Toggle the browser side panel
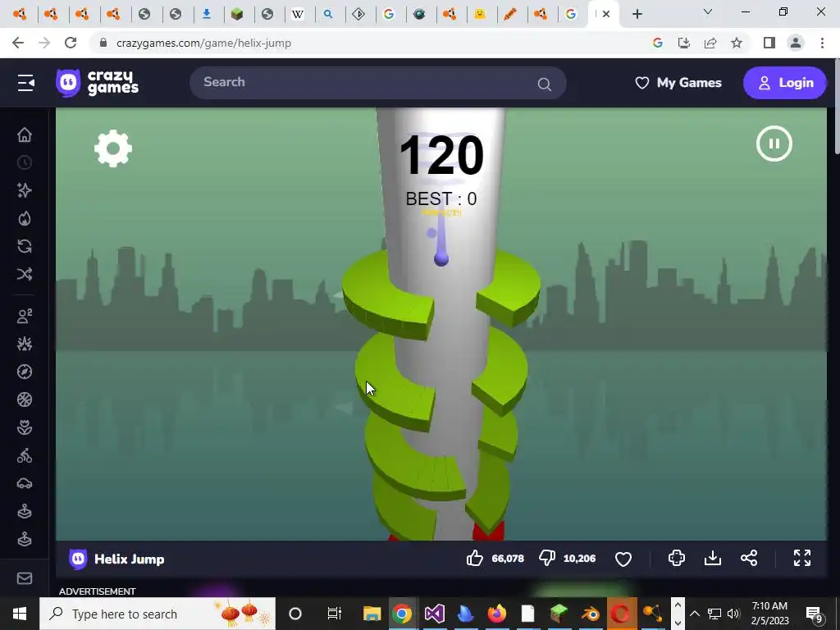 pyautogui.click(x=769, y=43)
